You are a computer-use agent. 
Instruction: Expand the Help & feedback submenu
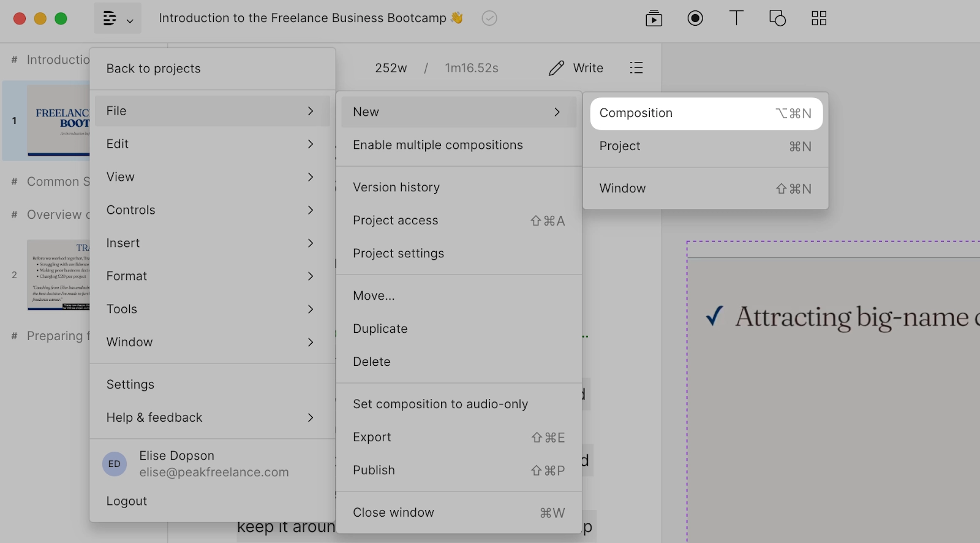click(x=209, y=417)
